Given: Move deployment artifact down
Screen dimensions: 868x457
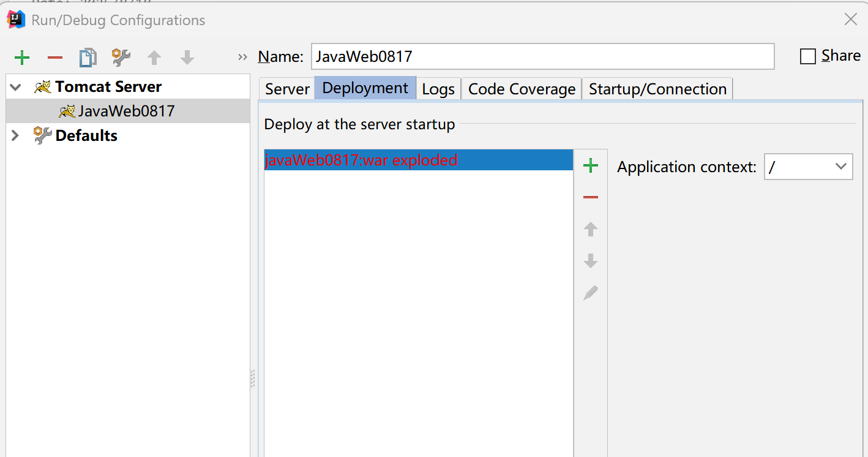Looking at the screenshot, I should (591, 261).
